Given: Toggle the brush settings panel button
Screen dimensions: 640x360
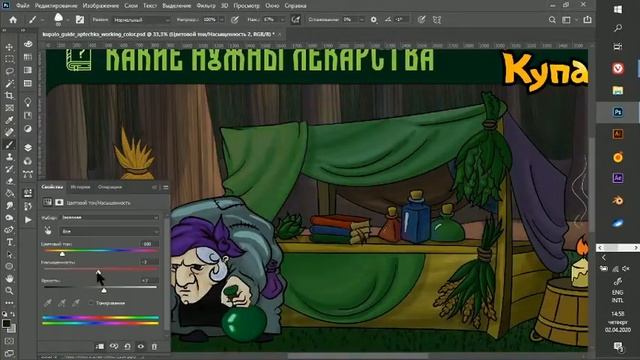Looking at the screenshot, I should [80, 20].
